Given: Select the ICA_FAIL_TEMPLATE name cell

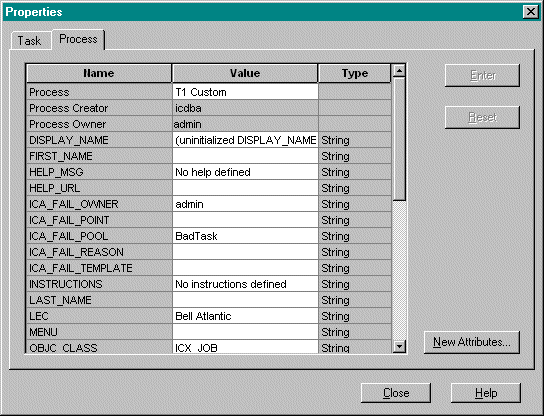Looking at the screenshot, I should tap(99, 268).
